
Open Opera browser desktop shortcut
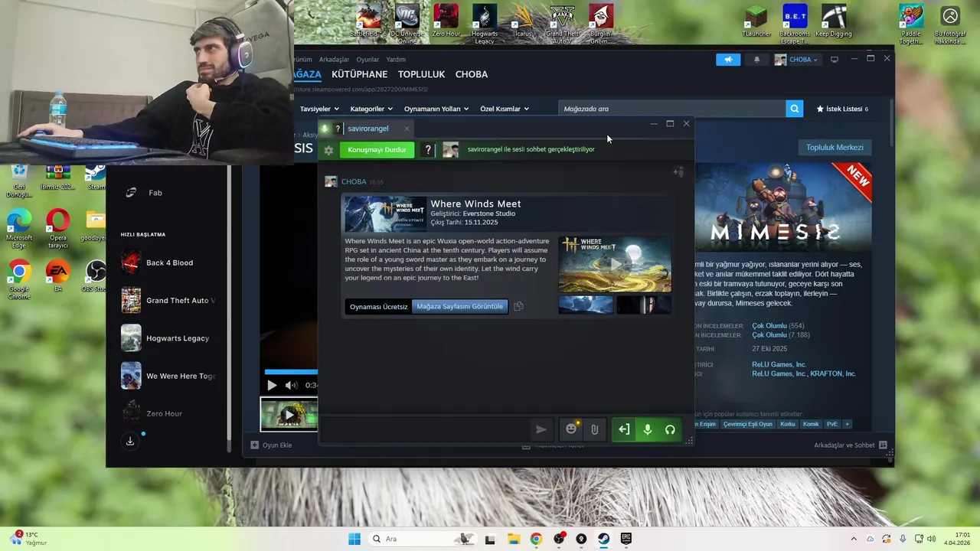pyautogui.click(x=57, y=229)
